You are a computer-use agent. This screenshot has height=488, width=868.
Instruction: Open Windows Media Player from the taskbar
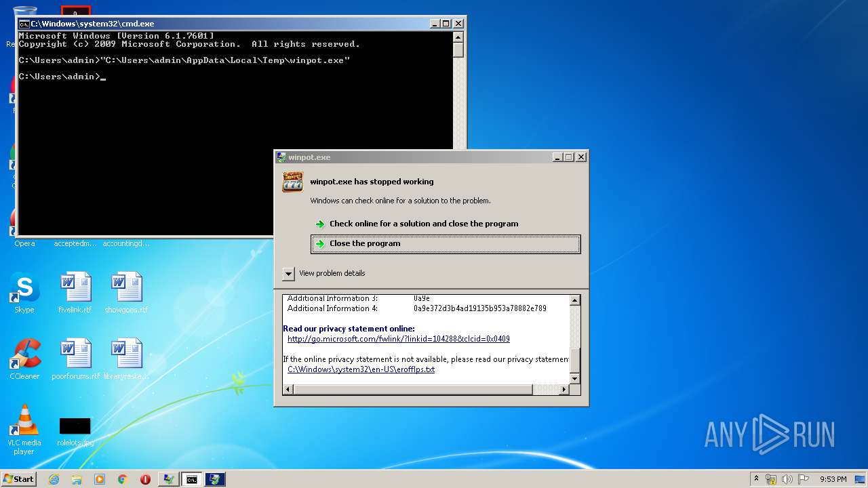[100, 479]
